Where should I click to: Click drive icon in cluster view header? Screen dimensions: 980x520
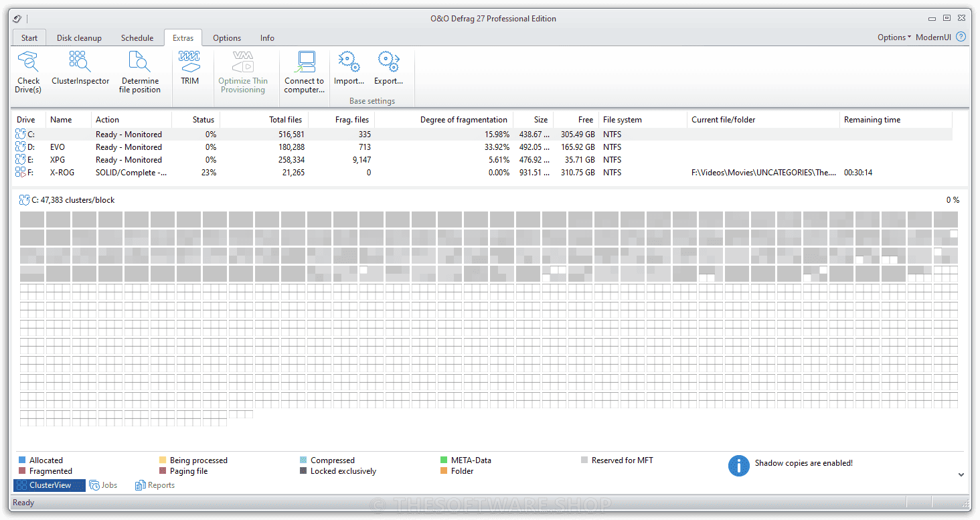25,199
